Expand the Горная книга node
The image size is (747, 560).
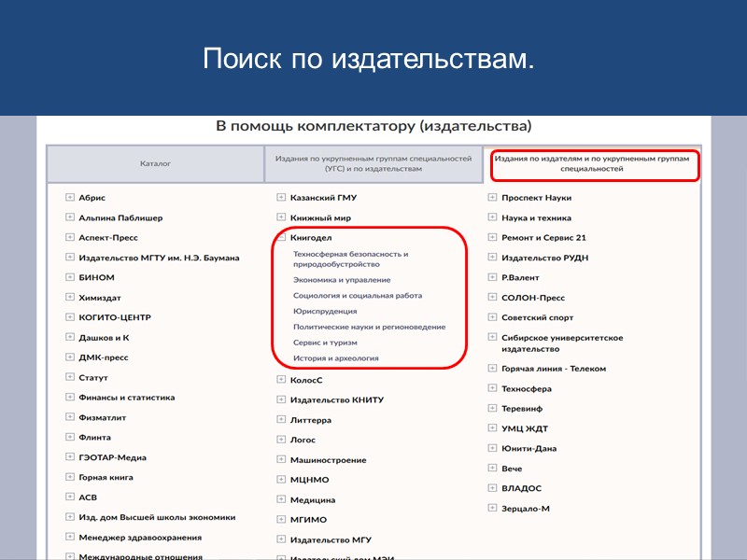(70, 477)
